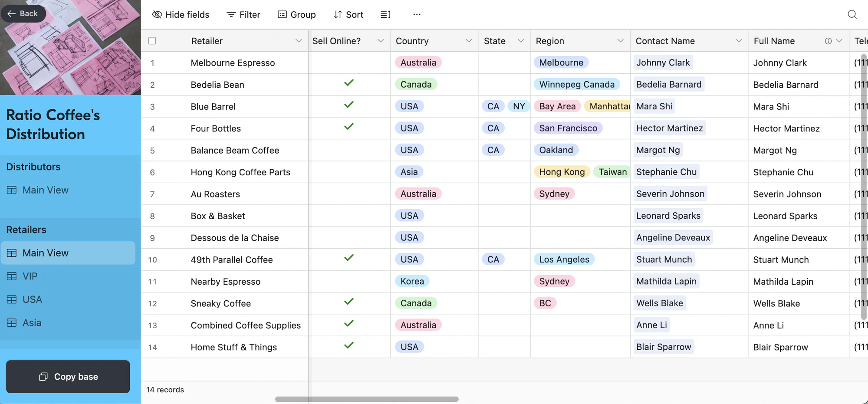
Task: Expand the Region column menu
Action: click(621, 41)
